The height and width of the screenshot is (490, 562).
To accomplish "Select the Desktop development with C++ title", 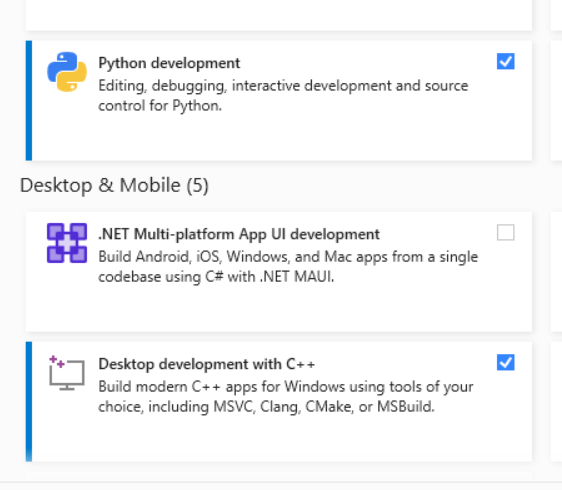I will 207,364.
